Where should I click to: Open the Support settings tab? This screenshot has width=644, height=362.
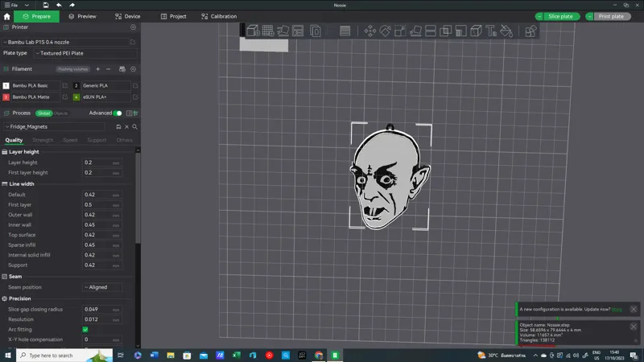pyautogui.click(x=97, y=140)
